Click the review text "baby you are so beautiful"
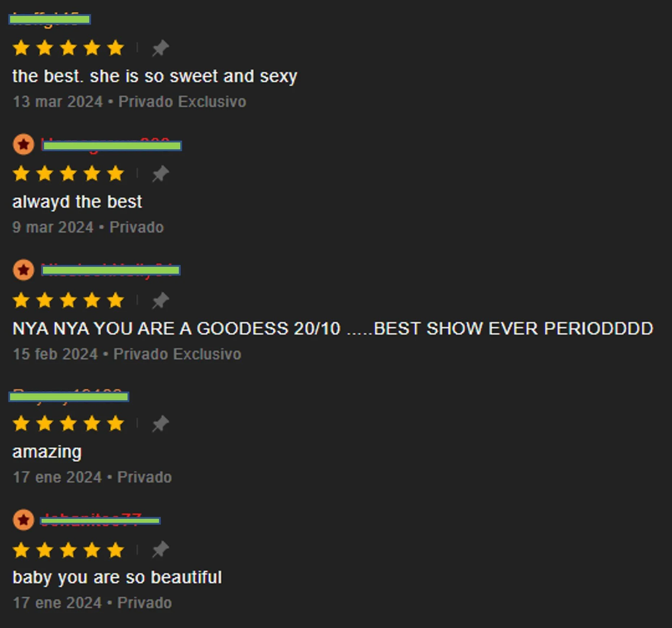672x628 pixels. 117,577
